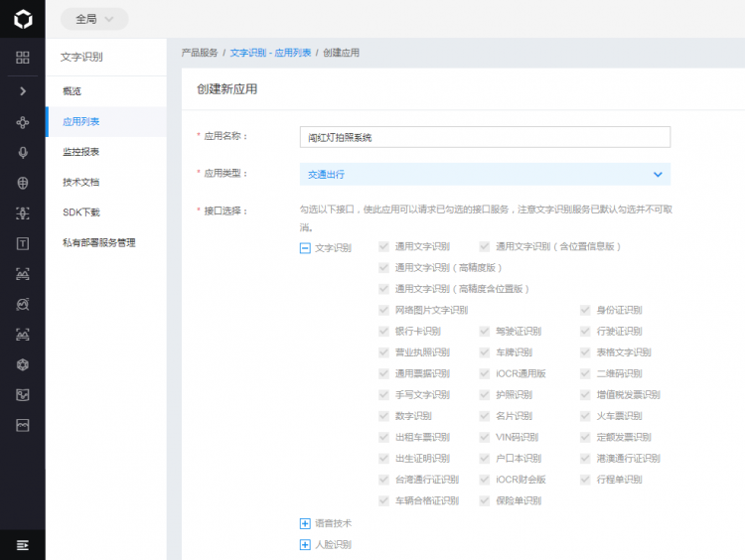Toggle the 二维码识别 checkbox

click(x=585, y=373)
